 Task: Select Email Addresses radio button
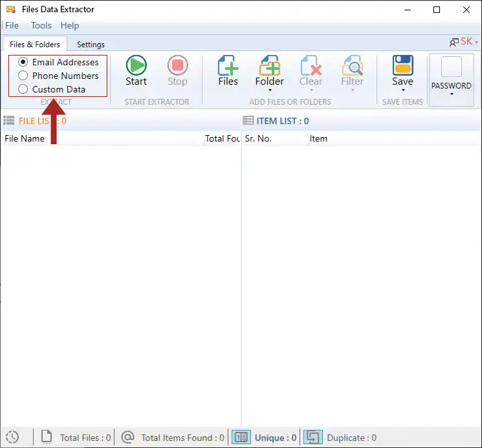pyautogui.click(x=23, y=62)
